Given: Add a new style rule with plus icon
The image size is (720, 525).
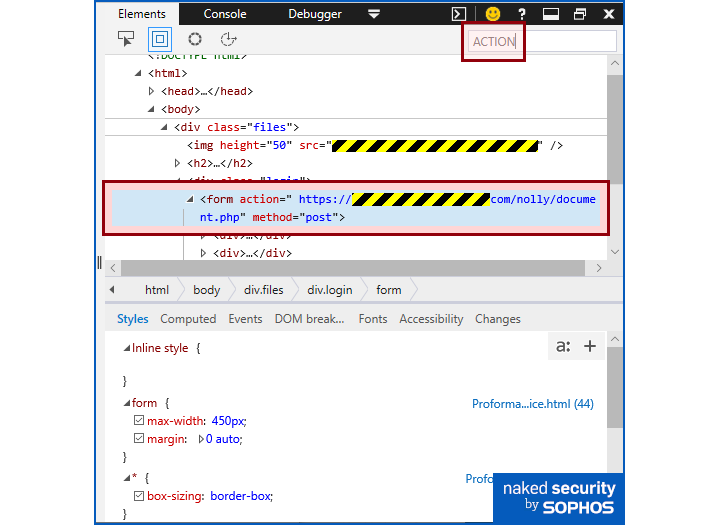Looking at the screenshot, I should [590, 346].
